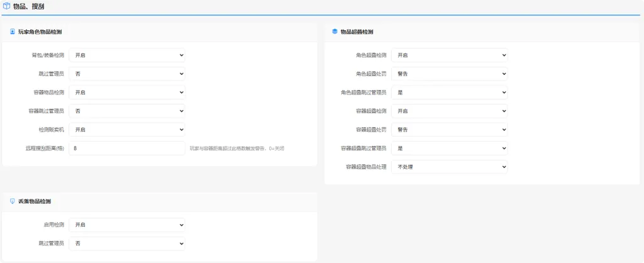Click the cube icon beside 物品、搜刮 heading

(6, 6)
